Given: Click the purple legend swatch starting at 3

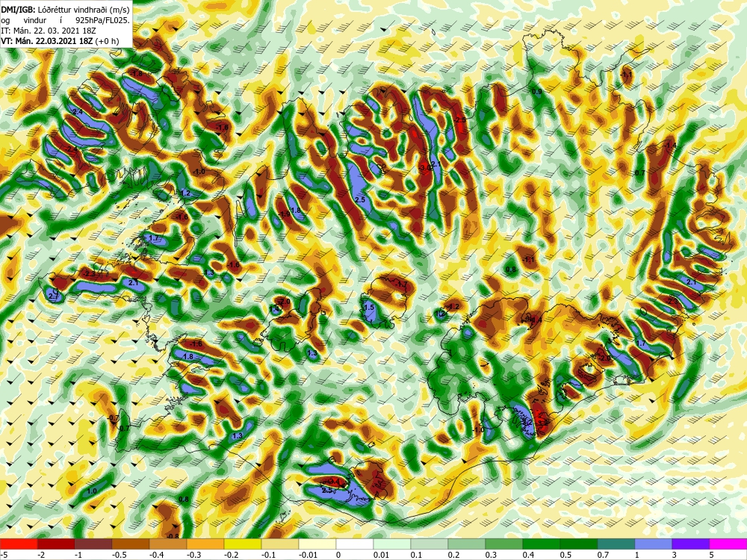Looking at the screenshot, I should (x=691, y=544).
